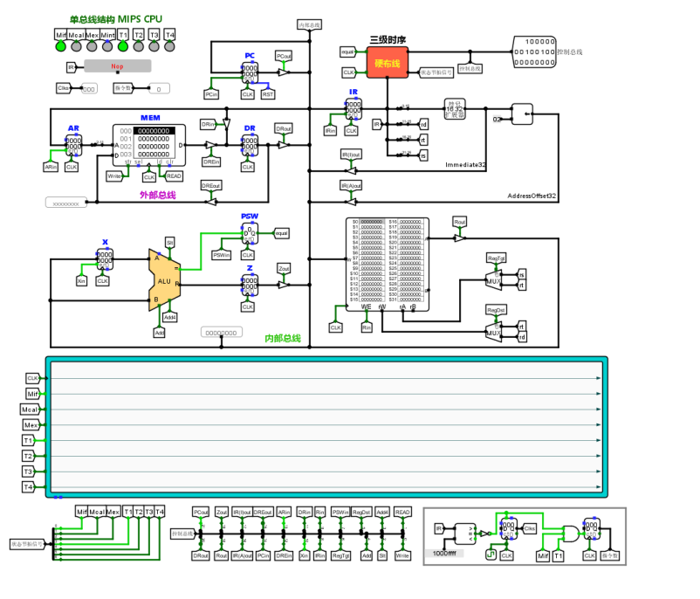Click the Rout tunnel above register file buffer
700x599 pixels.
(460, 222)
